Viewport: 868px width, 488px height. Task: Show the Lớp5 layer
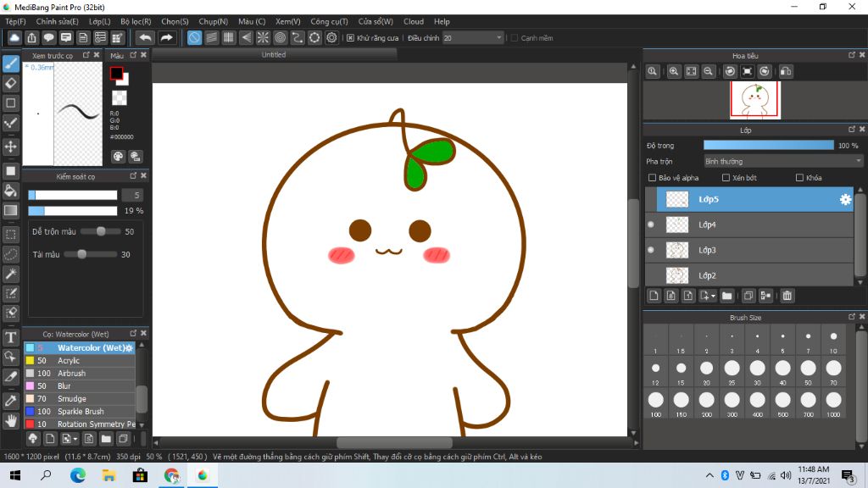tap(651, 199)
